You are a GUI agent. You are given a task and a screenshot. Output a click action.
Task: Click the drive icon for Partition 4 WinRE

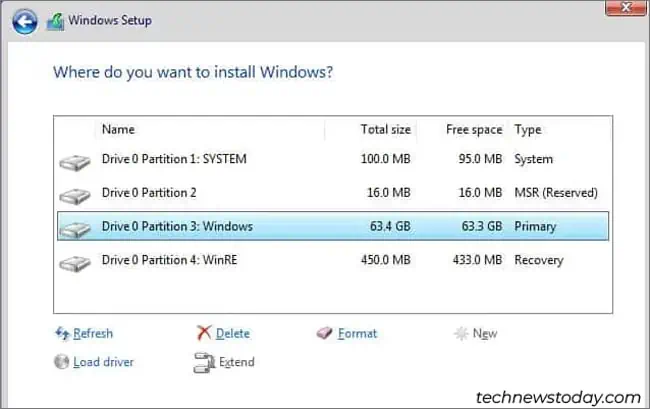pyautogui.click(x=75, y=263)
